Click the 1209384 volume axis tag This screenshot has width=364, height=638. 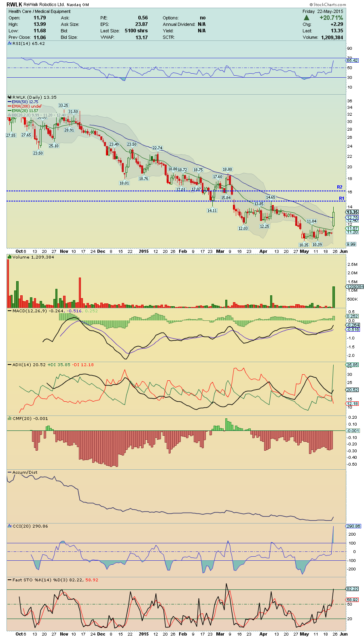click(x=355, y=286)
